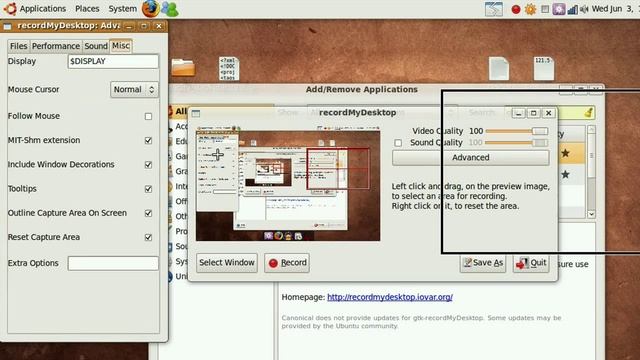Click the arrow applet icon in top panel

[493, 9]
